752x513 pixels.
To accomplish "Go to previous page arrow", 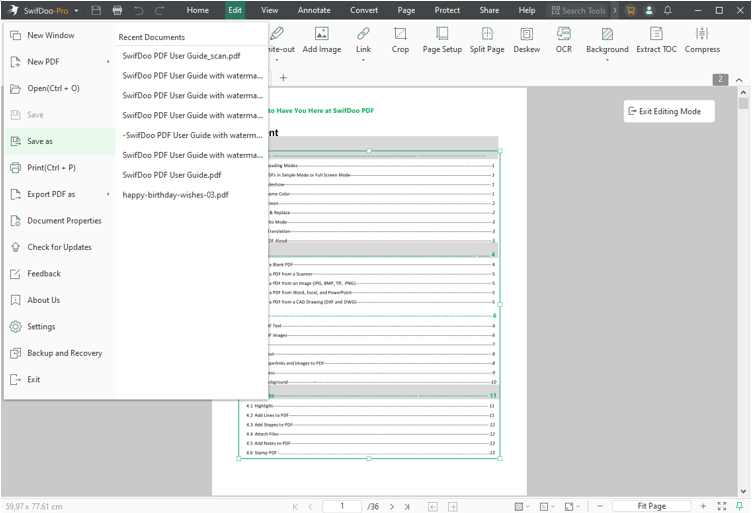I will pos(310,506).
